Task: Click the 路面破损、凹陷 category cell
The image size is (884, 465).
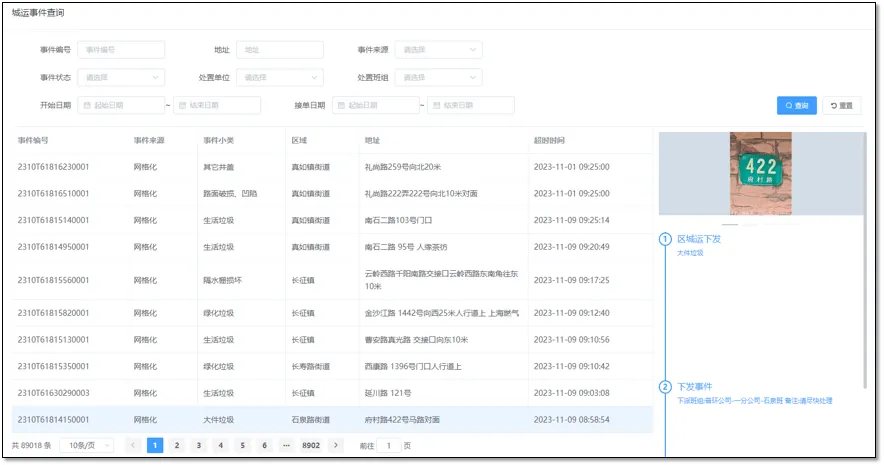Action: tap(230, 193)
